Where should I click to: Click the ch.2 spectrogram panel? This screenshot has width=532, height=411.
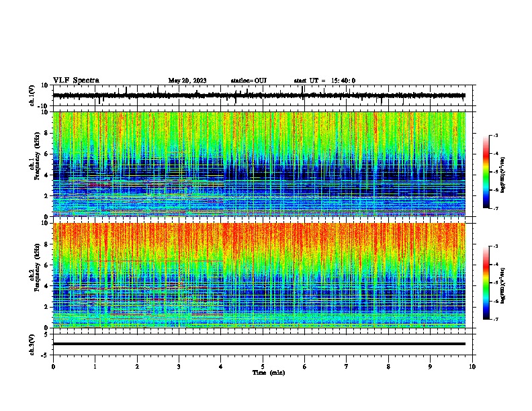pos(259,275)
